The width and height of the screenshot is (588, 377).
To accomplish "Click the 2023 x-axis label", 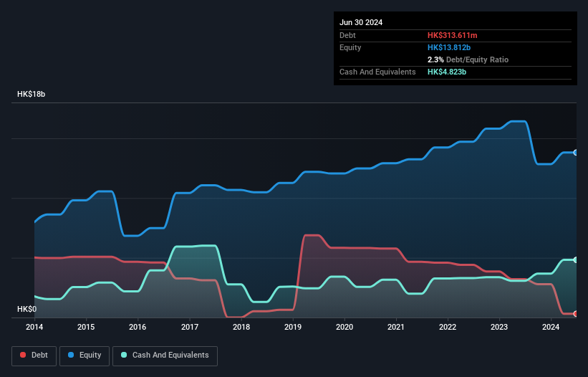I will pos(499,327).
